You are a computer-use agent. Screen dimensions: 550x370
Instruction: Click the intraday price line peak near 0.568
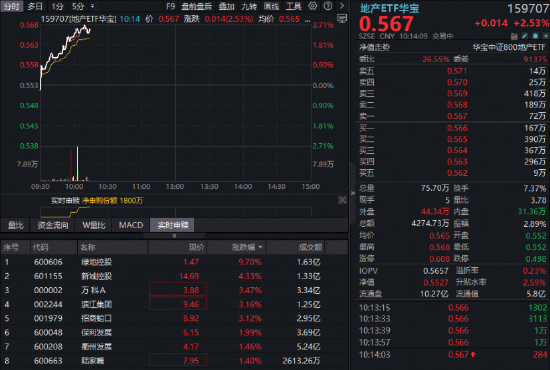[x=85, y=26]
